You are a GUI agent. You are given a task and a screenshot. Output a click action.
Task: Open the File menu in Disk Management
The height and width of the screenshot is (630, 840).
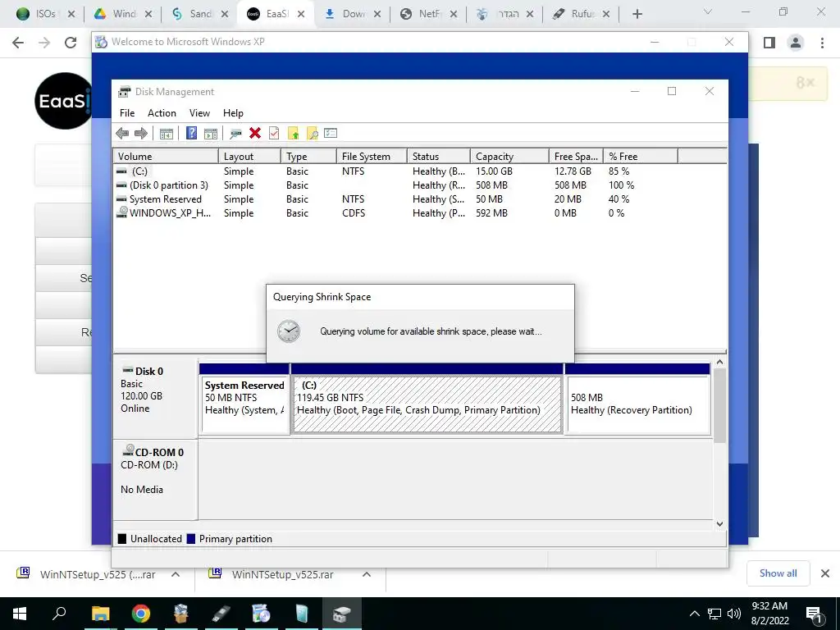tap(127, 113)
